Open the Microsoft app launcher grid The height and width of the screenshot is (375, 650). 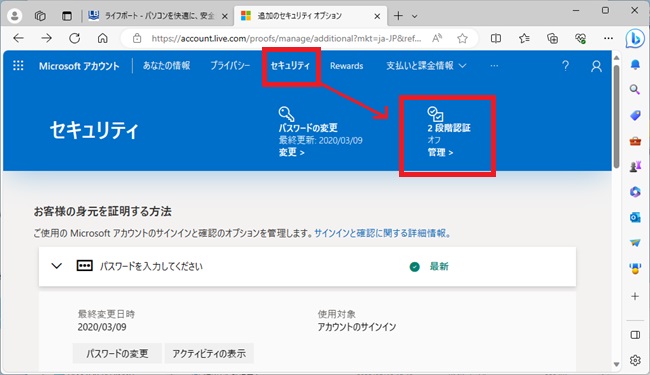point(18,65)
